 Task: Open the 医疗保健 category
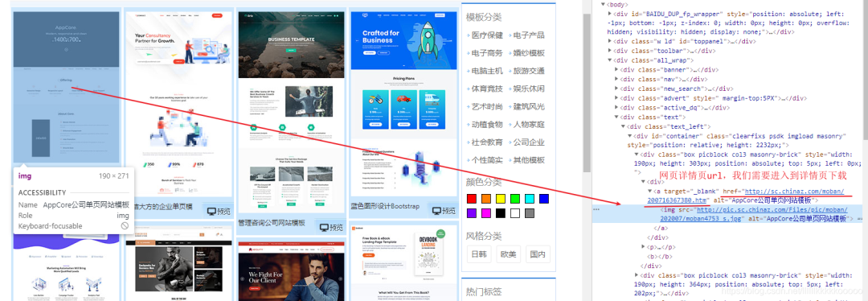point(487,35)
